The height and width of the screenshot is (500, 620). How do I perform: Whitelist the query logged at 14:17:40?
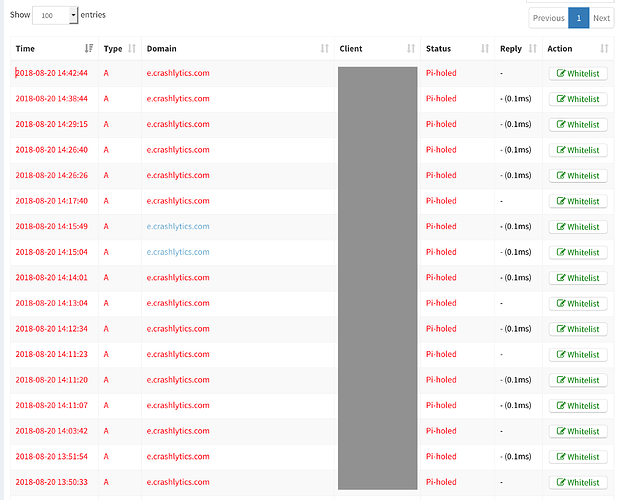point(578,201)
